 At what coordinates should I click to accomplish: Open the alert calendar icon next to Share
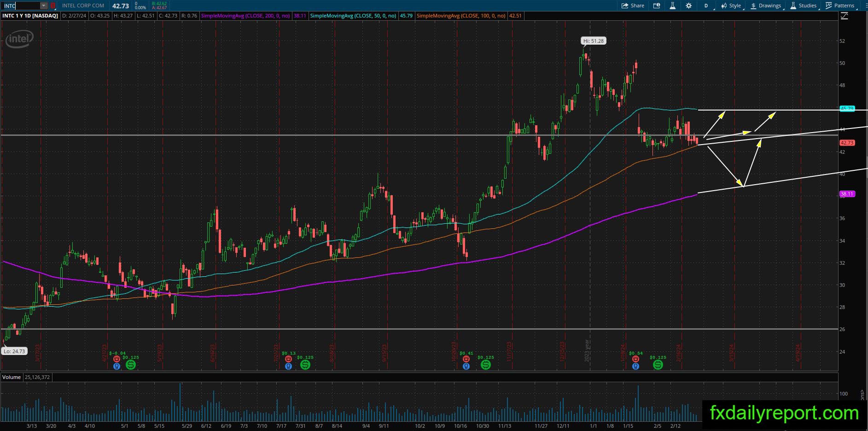click(657, 6)
